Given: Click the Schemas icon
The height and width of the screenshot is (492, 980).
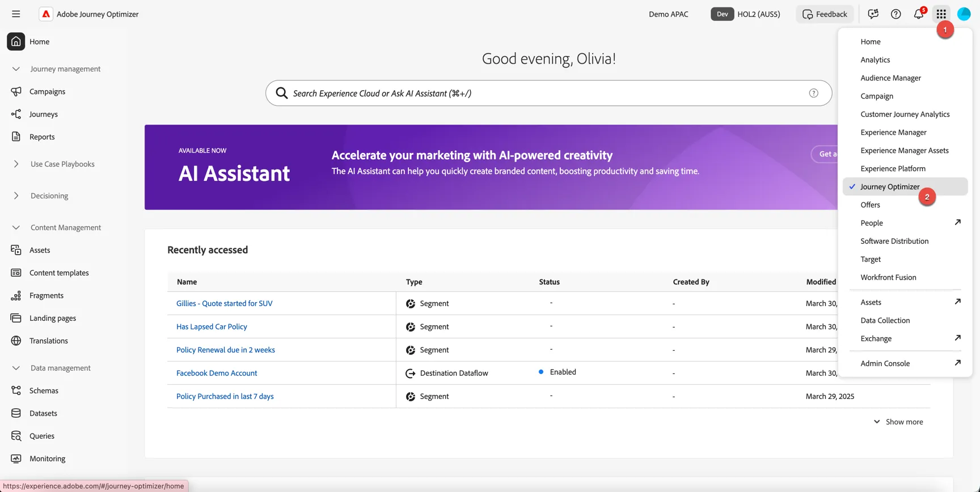Looking at the screenshot, I should coord(16,391).
